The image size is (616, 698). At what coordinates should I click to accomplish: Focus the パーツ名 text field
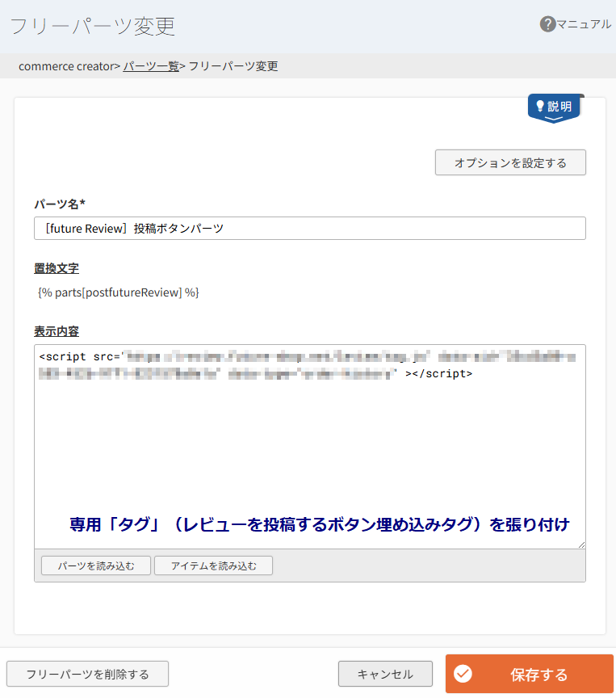pos(310,229)
